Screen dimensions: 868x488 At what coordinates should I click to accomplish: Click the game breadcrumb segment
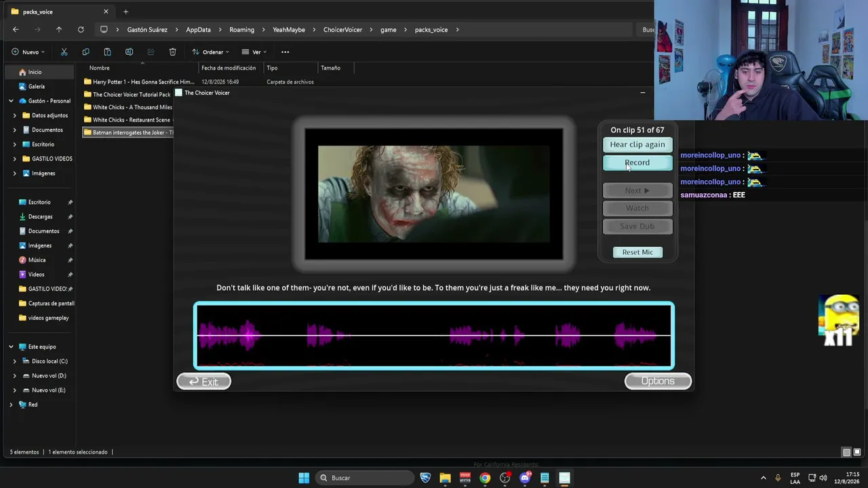tap(388, 30)
